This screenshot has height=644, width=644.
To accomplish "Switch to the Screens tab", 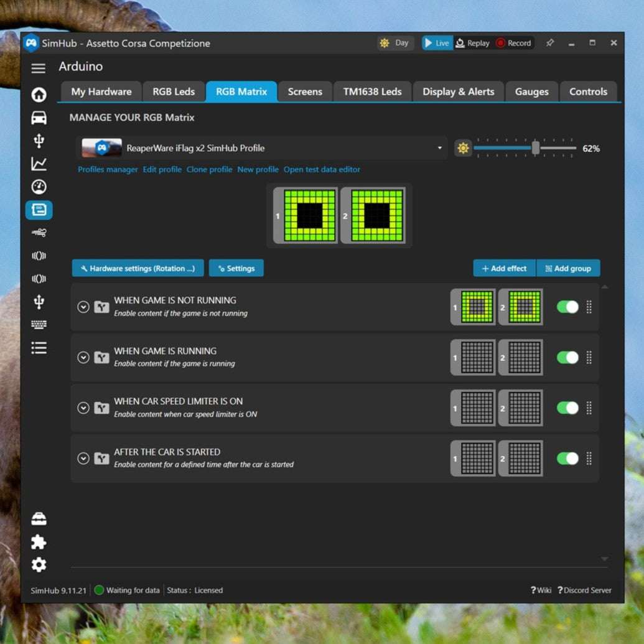I will (x=305, y=91).
